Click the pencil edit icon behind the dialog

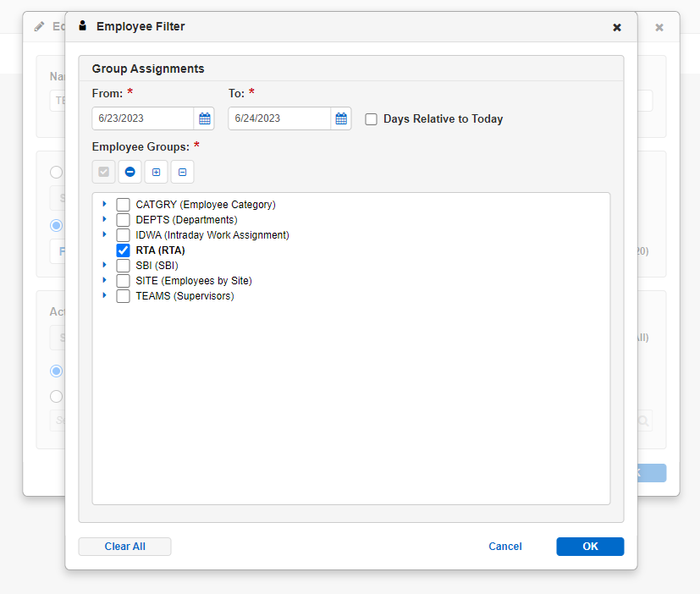(x=38, y=26)
